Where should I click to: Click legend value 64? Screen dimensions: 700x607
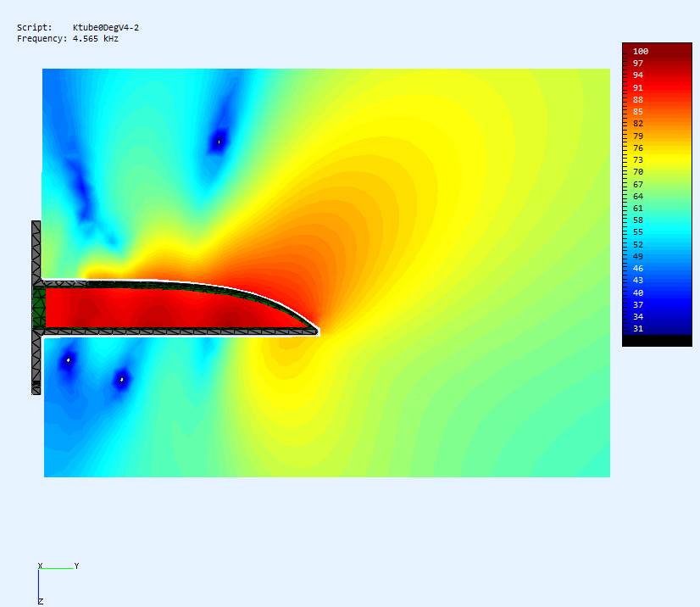click(x=638, y=197)
